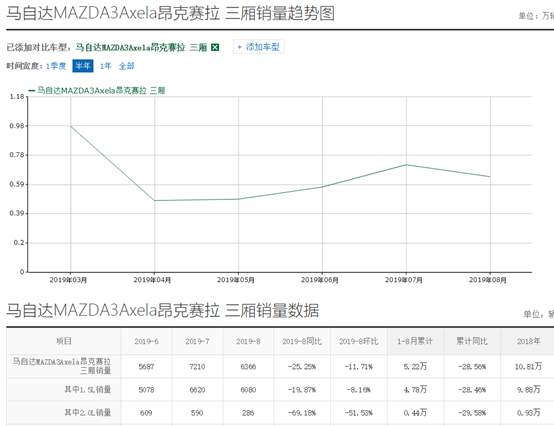Click the 2019年06月 data point on chart
Screen dimensions: 554x426
(x=322, y=187)
